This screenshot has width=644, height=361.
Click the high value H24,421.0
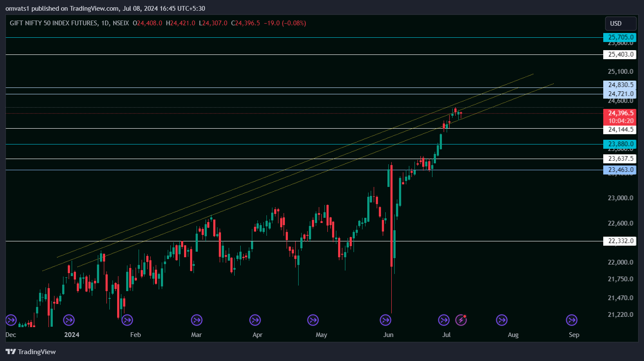point(181,23)
